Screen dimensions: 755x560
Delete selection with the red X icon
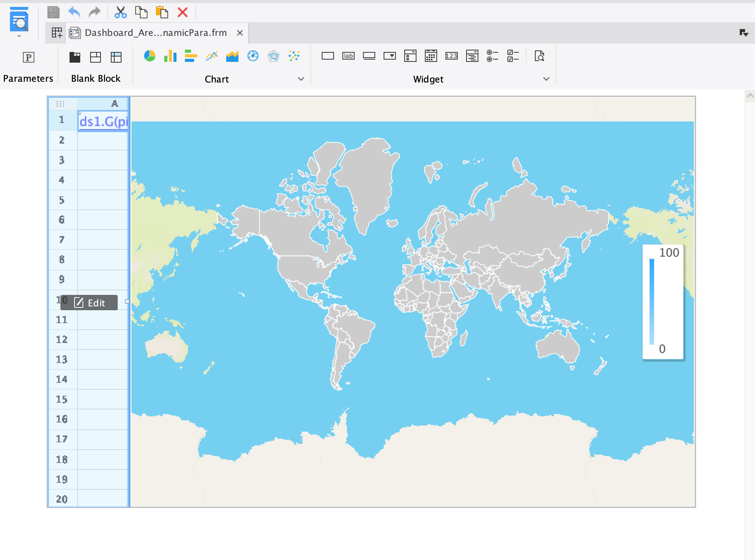(x=183, y=12)
